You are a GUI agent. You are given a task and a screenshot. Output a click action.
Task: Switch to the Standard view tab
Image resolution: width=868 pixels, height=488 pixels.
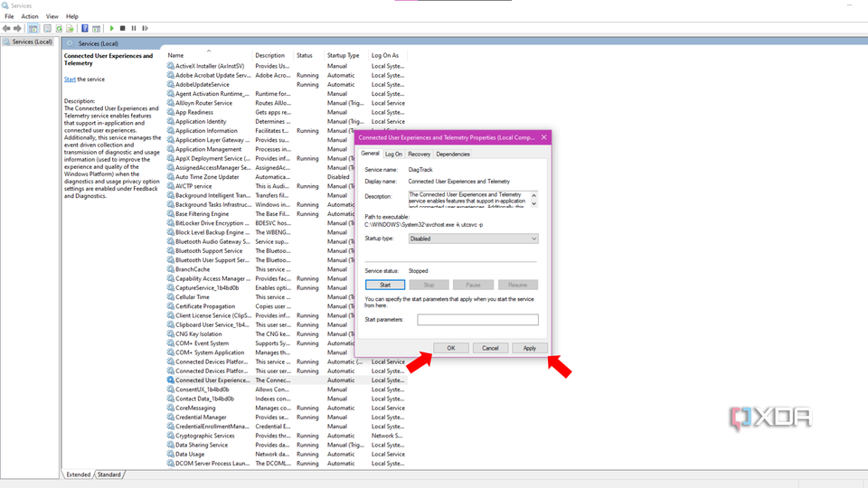click(x=109, y=474)
